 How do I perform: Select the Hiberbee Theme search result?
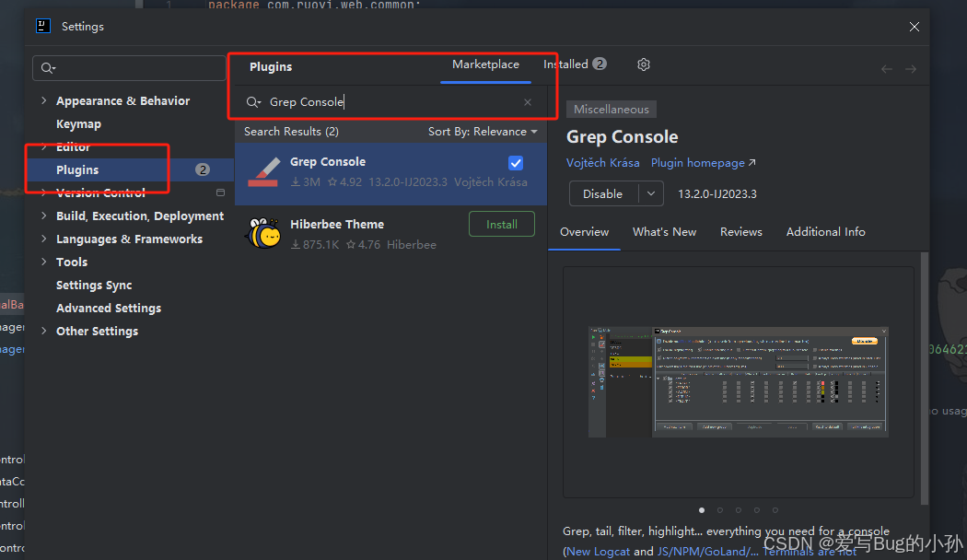coord(390,234)
